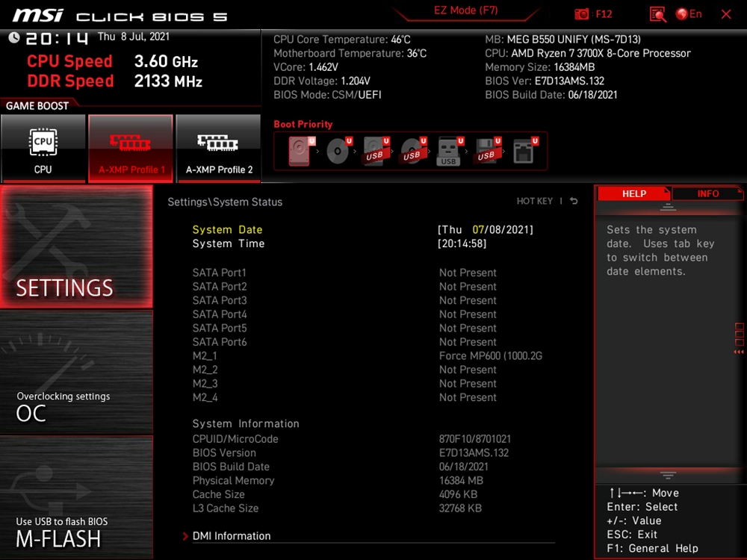Close the BIOS with the X button
The image size is (747, 560).
click(x=726, y=14)
